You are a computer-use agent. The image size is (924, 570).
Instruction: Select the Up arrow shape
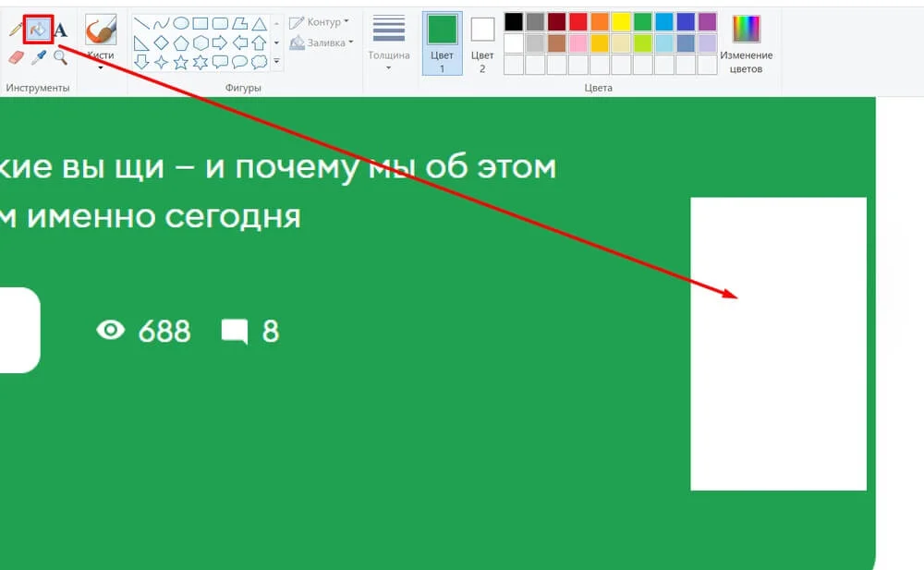coord(260,43)
